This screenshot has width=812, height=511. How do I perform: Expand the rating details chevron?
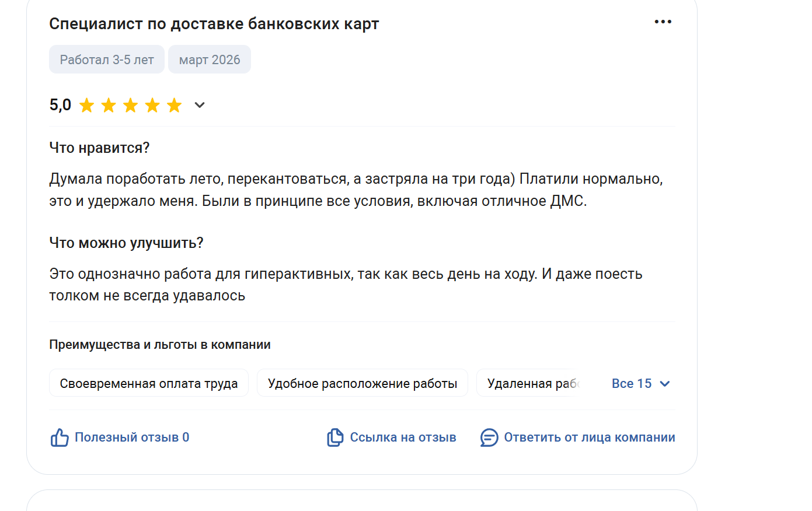(200, 106)
